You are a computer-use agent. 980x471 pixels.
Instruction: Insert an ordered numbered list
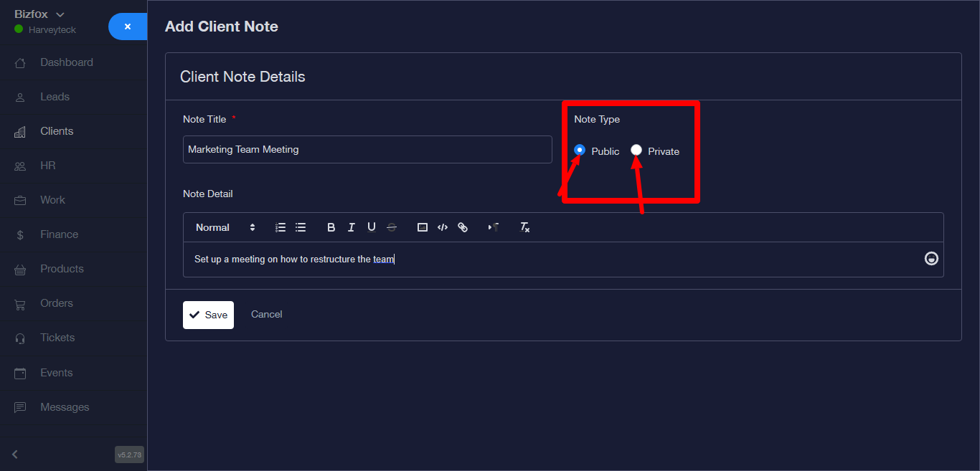[x=281, y=227]
